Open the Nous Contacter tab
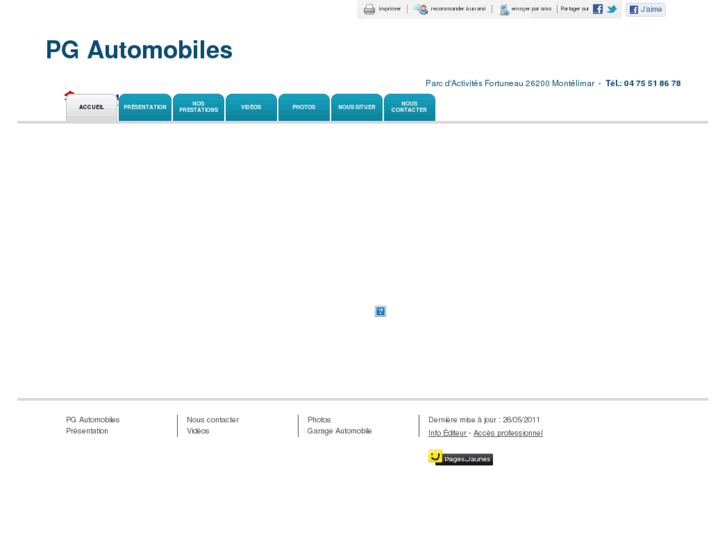The height and width of the screenshot is (545, 727). click(409, 107)
